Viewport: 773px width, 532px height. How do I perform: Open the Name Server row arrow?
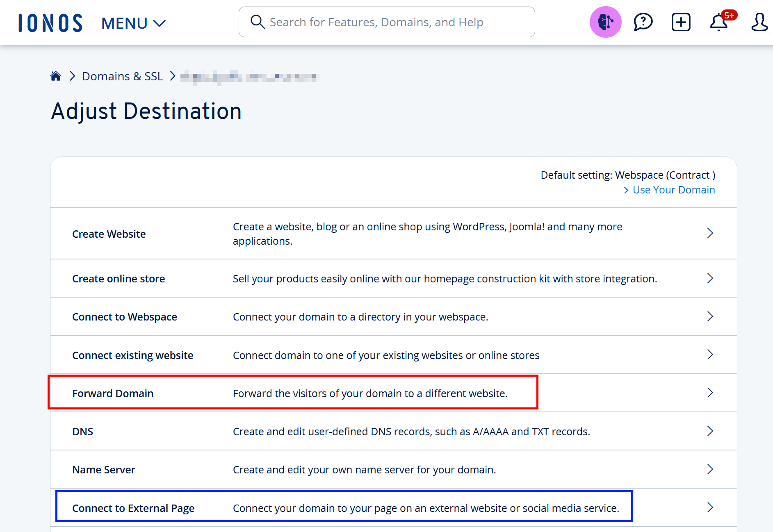[710, 469]
